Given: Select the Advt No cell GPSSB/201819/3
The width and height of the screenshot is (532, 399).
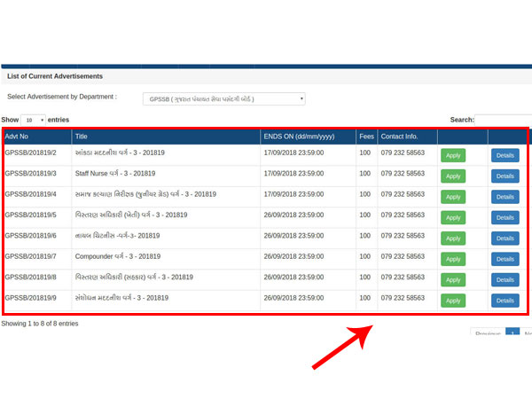Looking at the screenshot, I should coord(30,174).
